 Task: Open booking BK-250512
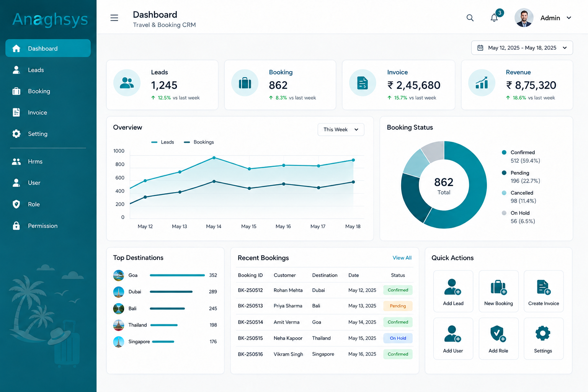pyautogui.click(x=250, y=290)
